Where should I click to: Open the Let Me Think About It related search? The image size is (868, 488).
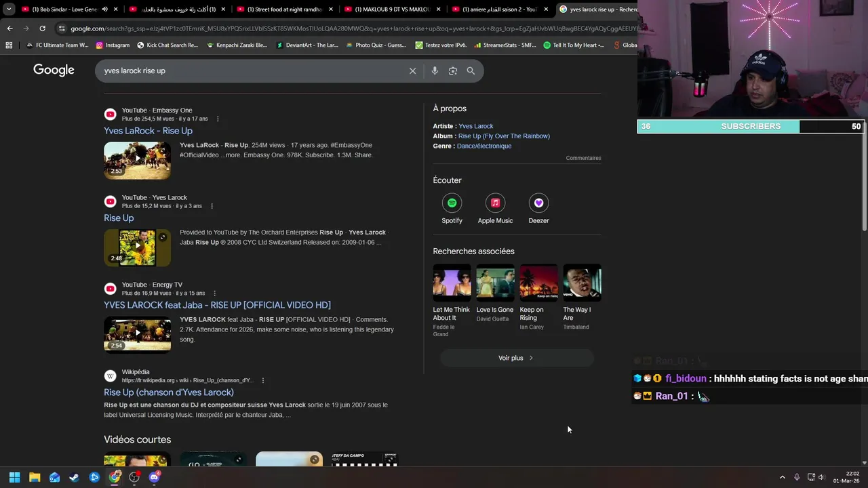452,301
